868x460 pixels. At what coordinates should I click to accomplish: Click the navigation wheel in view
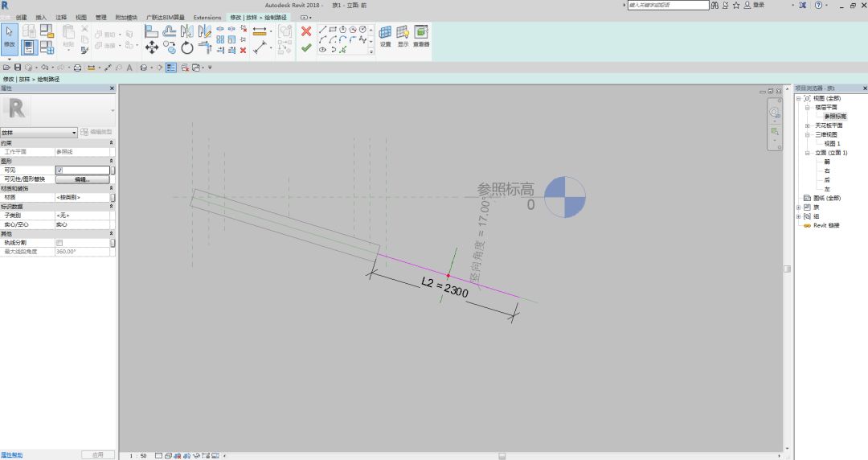775,113
